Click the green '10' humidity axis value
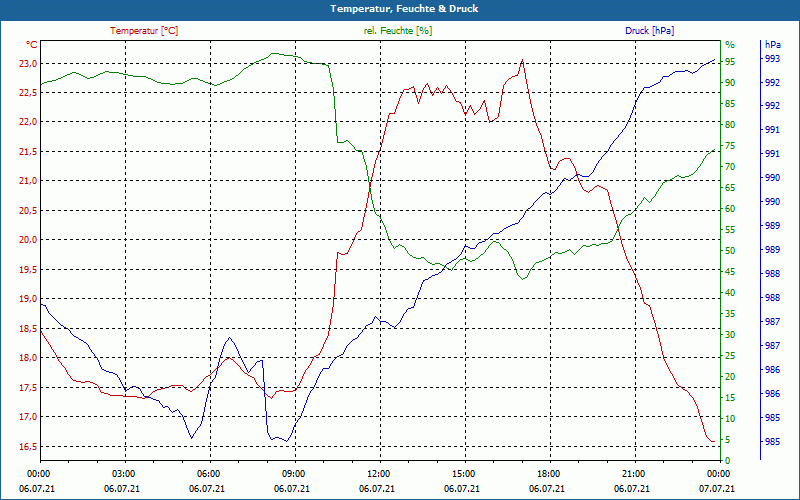 (730, 418)
